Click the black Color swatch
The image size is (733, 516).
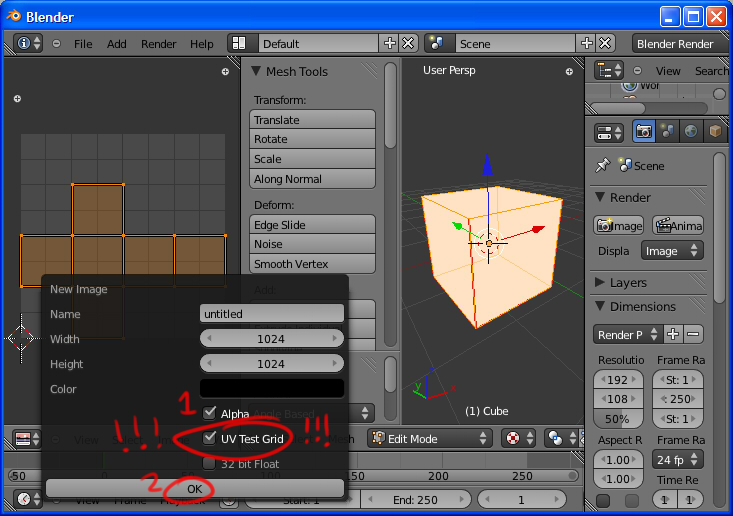[271, 388]
